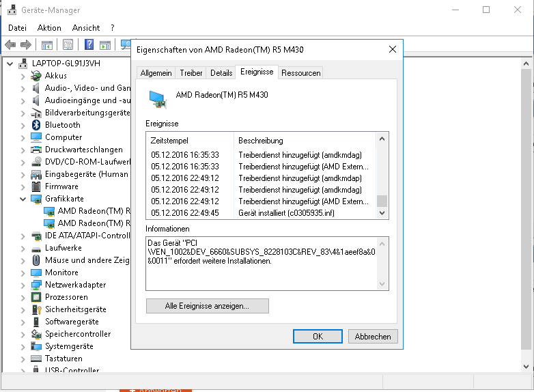Click the Netzwerkadapter network icon
534x392 pixels.
36,285
